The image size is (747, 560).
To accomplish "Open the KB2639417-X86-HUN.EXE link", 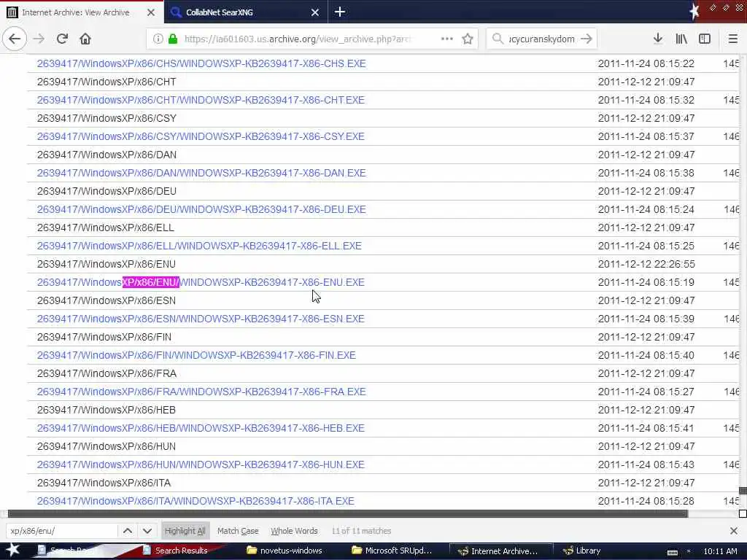I will click(x=201, y=464).
